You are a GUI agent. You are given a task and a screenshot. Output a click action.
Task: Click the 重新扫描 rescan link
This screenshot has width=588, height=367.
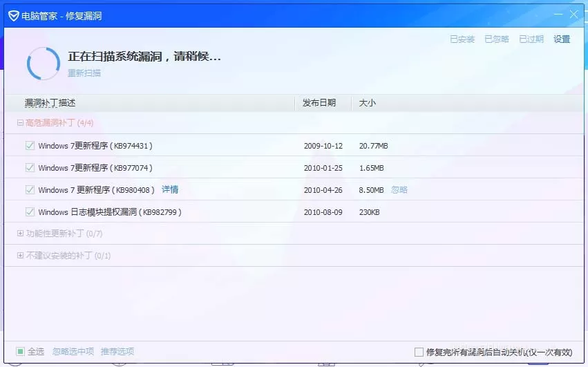click(x=84, y=73)
